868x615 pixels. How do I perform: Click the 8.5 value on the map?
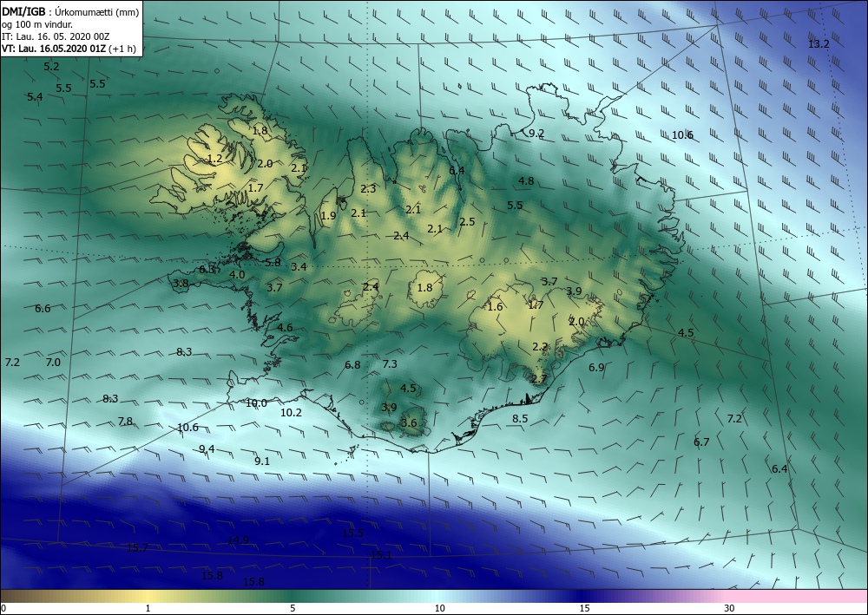click(x=520, y=419)
